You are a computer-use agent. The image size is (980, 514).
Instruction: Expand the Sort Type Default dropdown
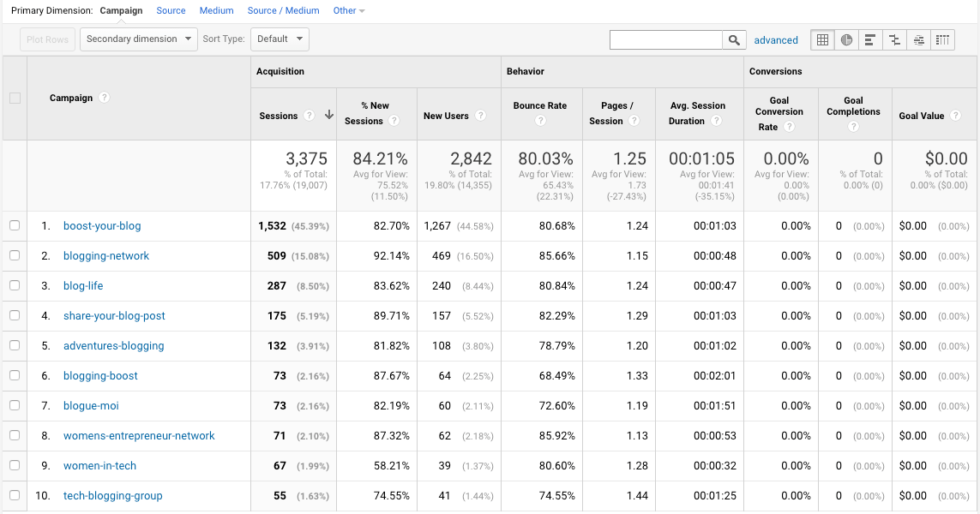[x=280, y=39]
